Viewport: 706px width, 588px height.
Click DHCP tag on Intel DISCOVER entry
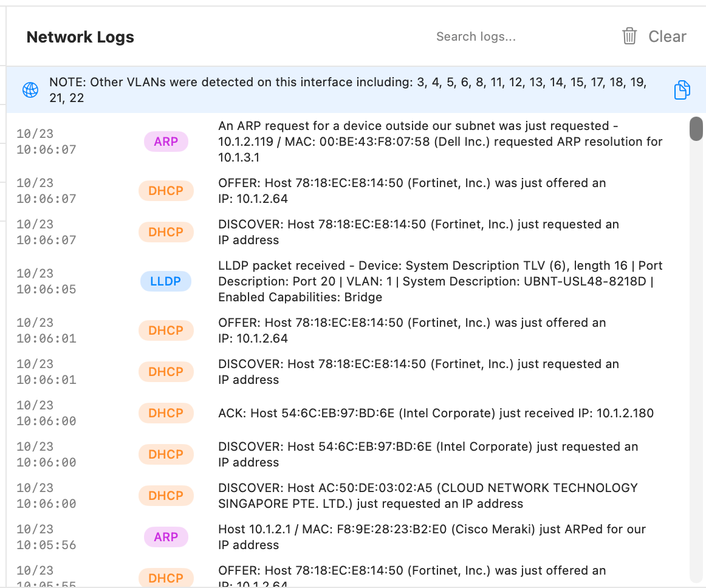pyautogui.click(x=166, y=454)
